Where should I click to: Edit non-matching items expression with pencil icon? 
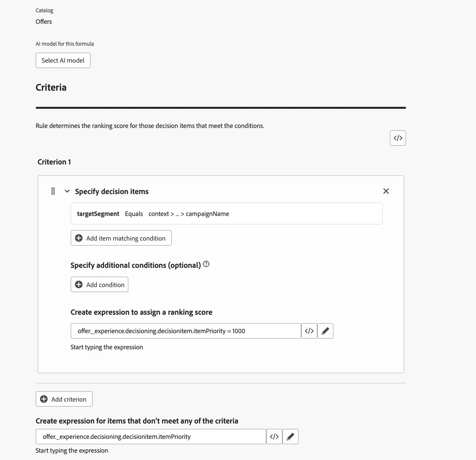click(x=290, y=437)
